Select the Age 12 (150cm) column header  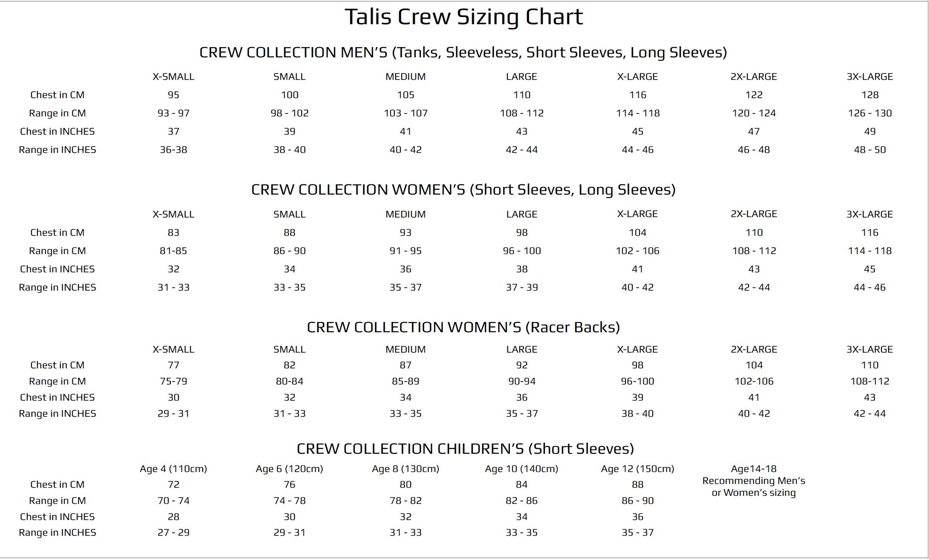click(x=637, y=469)
